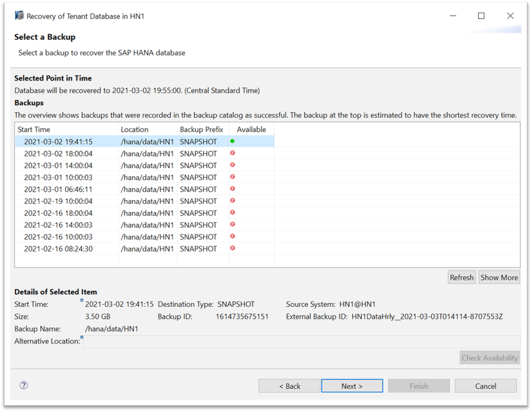Click the Check Availability button

489,358
